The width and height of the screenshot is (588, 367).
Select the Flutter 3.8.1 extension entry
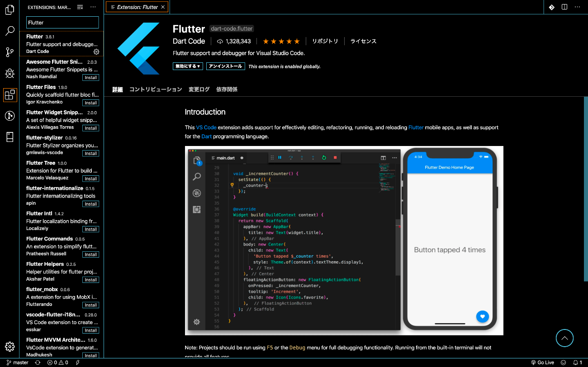click(x=62, y=44)
